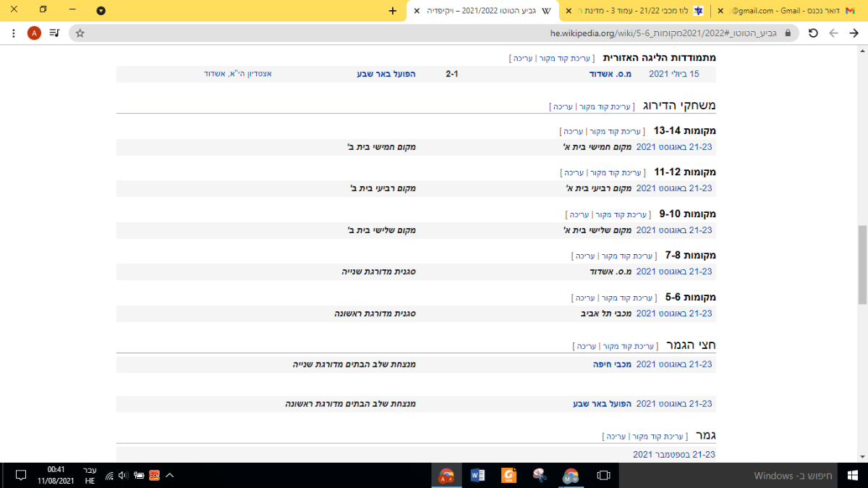
Task: Click the profile avatar with letter A
Action: [x=34, y=33]
